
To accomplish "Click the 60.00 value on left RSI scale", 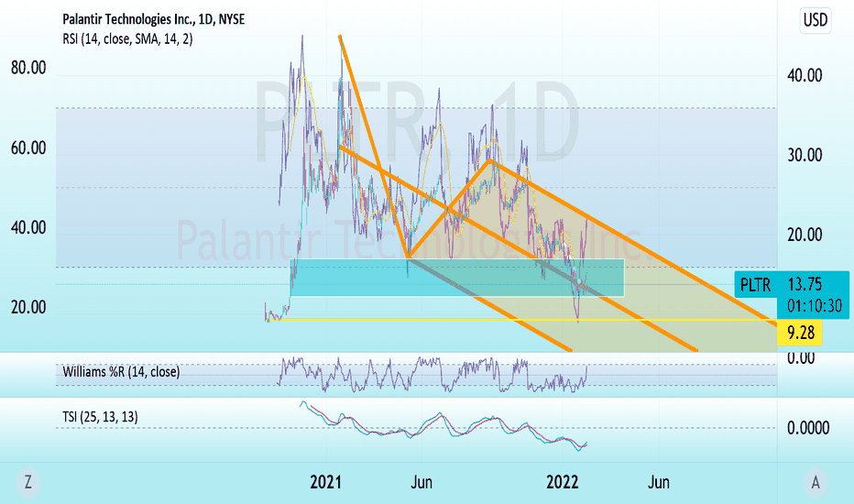I will 28,148.
